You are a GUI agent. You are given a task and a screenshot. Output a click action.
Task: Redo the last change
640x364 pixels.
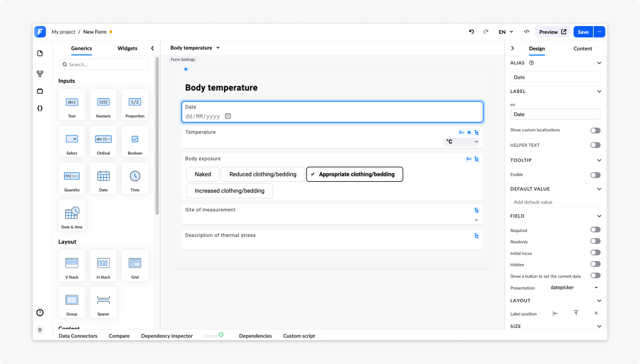pos(486,32)
